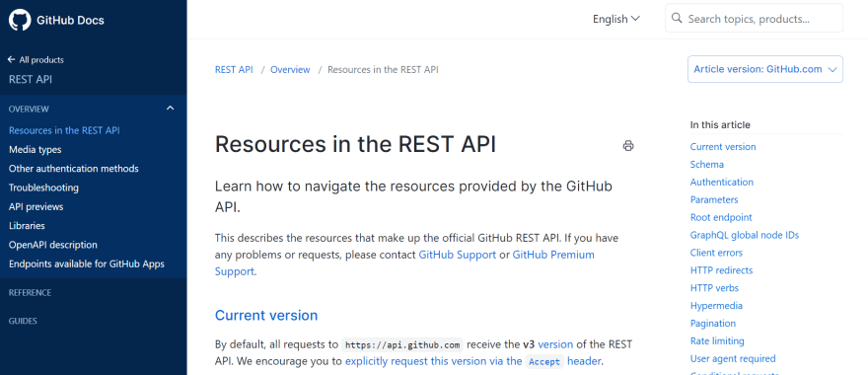This screenshot has height=375, width=868.
Task: Expand the GUIDES sidebar section
Action: pos(24,321)
